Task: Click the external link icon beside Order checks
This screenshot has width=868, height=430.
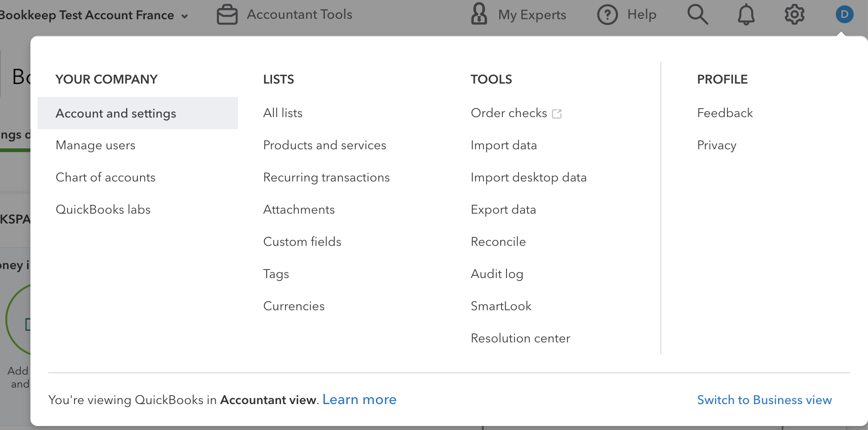Action: [x=557, y=114]
